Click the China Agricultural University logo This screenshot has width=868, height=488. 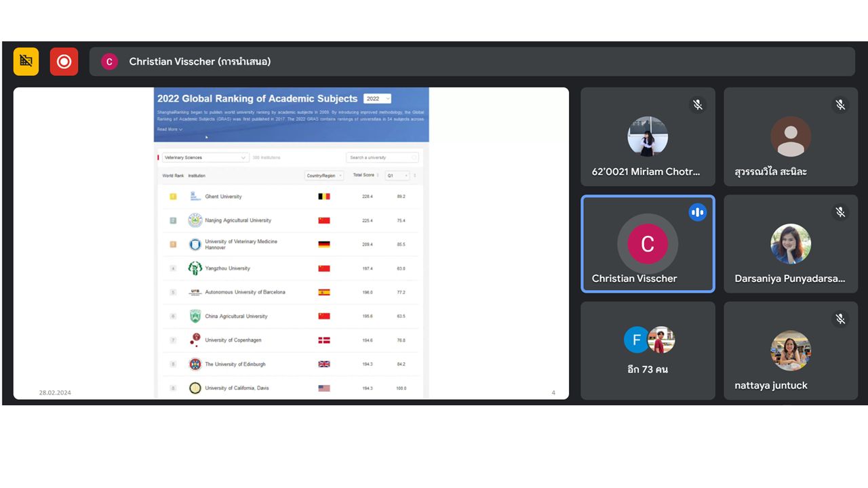(195, 316)
